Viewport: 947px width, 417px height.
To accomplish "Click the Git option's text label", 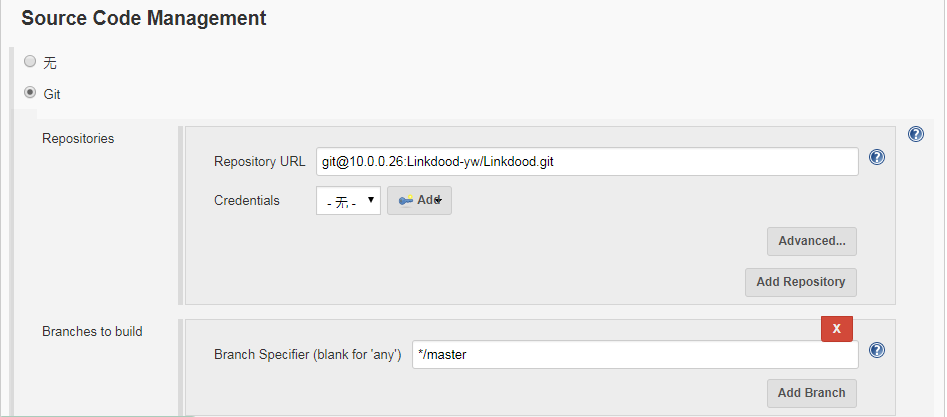I will point(52,94).
